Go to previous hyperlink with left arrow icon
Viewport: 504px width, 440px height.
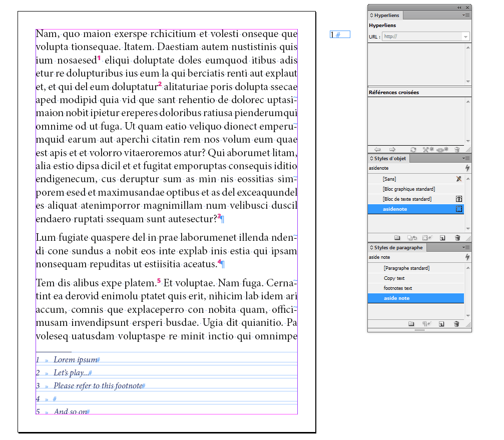click(x=378, y=149)
